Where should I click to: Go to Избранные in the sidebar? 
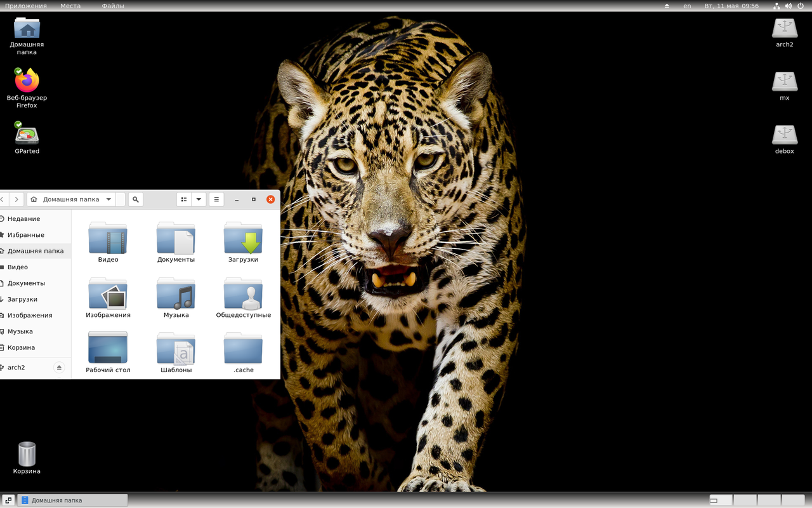pos(36,235)
